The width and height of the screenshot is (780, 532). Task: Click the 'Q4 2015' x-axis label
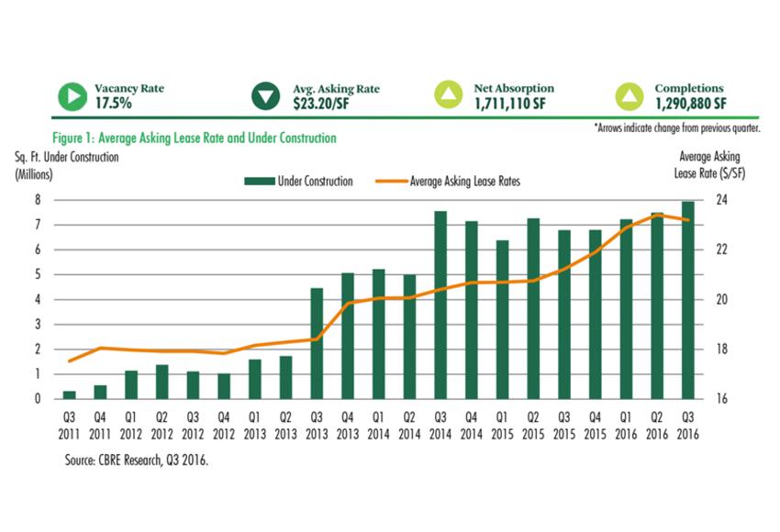click(x=595, y=427)
